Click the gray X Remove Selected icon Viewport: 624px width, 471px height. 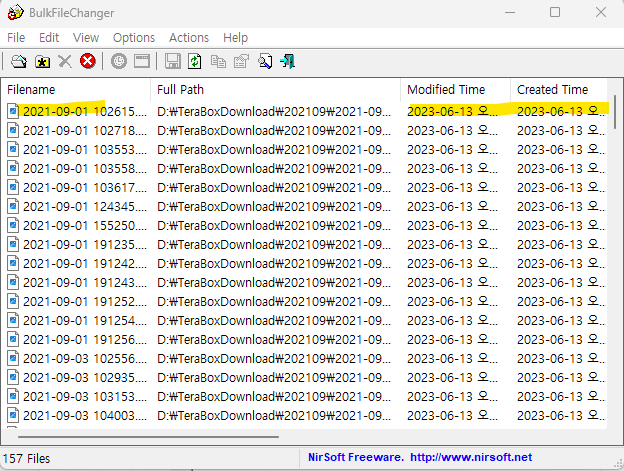[65, 62]
